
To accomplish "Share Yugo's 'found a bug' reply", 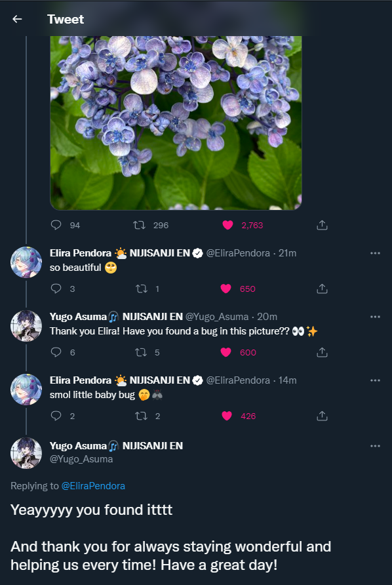I will [x=322, y=352].
